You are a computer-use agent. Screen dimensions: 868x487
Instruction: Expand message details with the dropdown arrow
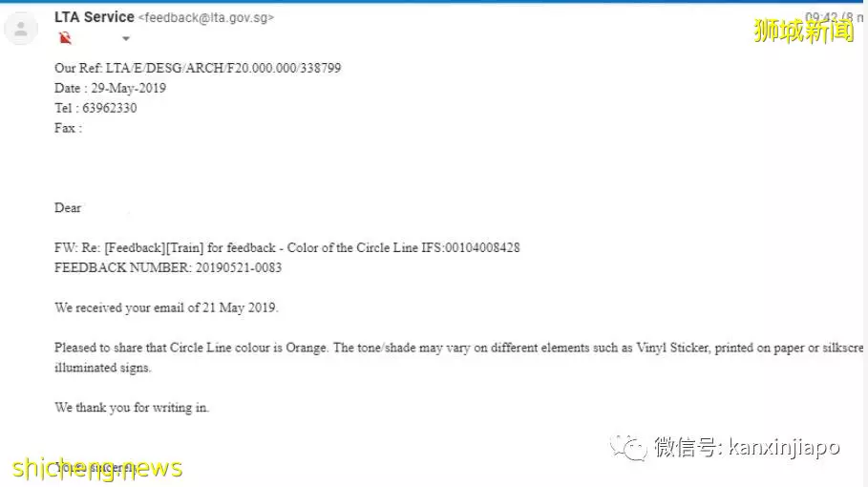click(126, 39)
